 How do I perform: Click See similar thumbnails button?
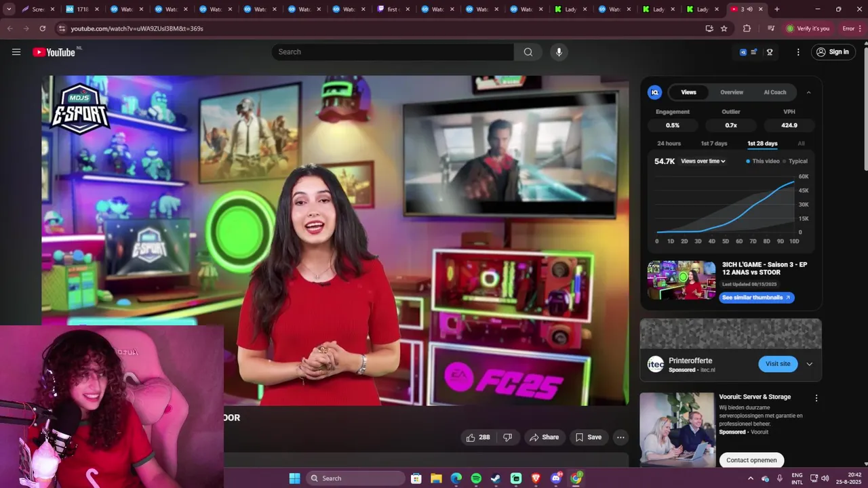757,298
